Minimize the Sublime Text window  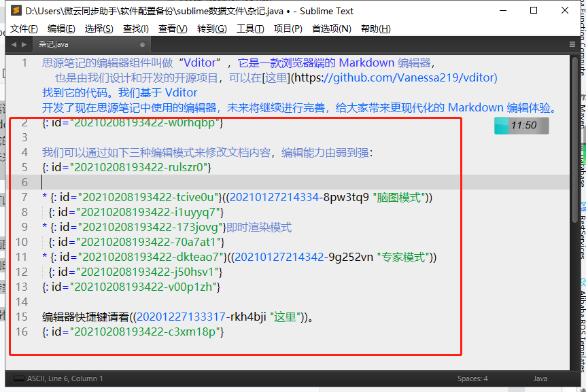point(503,10)
